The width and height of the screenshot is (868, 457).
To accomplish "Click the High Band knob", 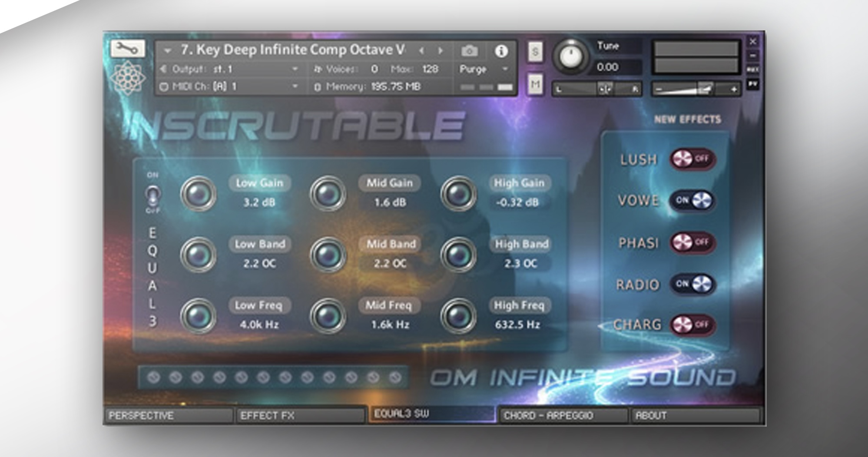I will click(459, 255).
